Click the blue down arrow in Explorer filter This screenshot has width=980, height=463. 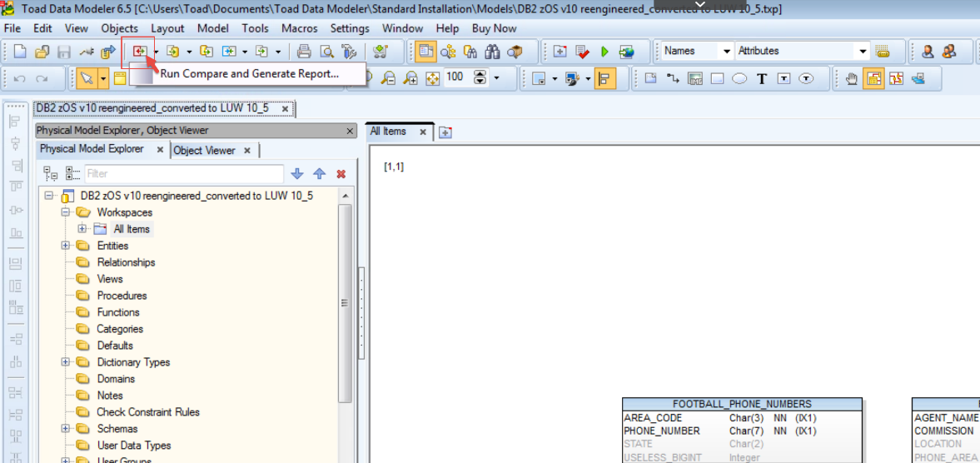pyautogui.click(x=297, y=174)
